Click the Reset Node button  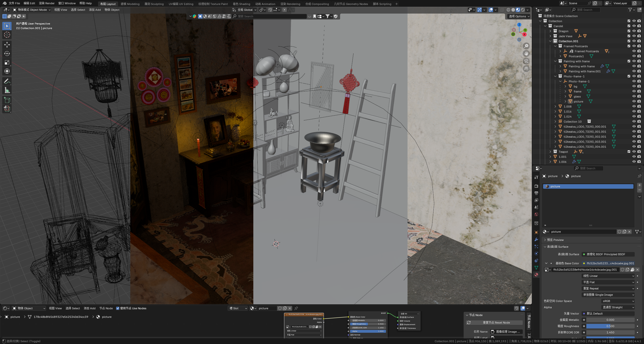pyautogui.click(x=494, y=323)
